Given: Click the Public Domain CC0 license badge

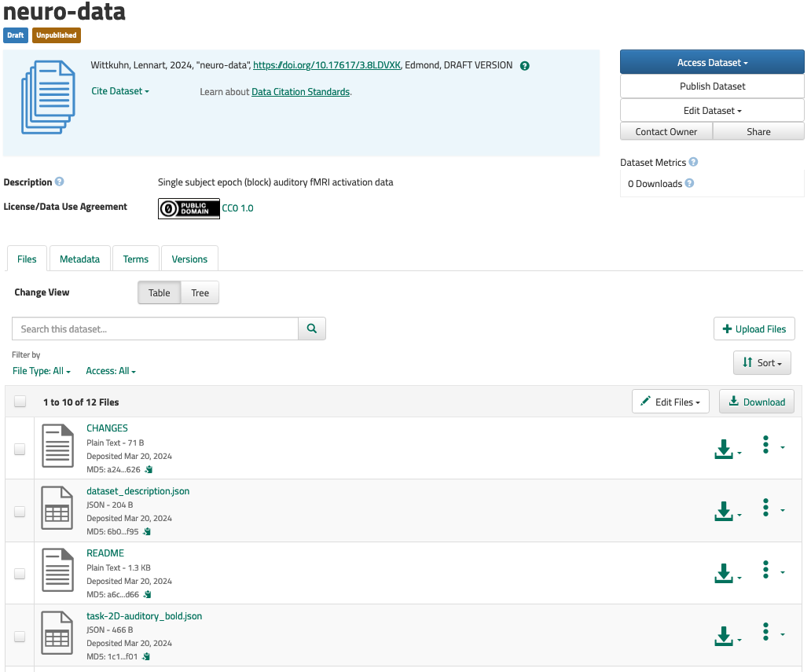Looking at the screenshot, I should (189, 208).
